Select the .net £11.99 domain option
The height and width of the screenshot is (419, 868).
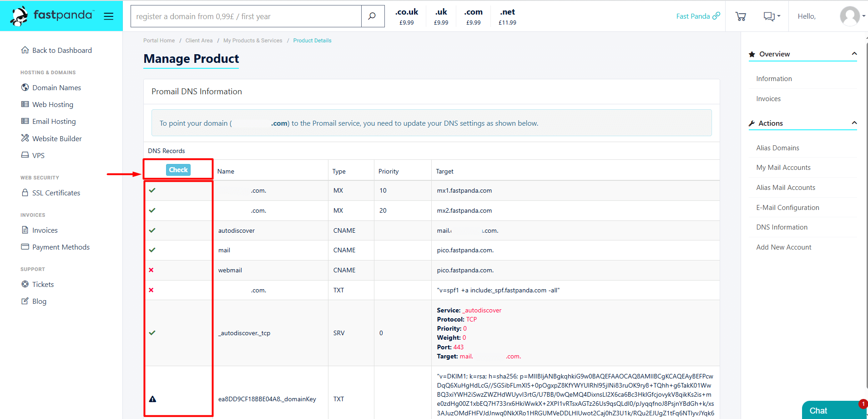click(x=507, y=16)
